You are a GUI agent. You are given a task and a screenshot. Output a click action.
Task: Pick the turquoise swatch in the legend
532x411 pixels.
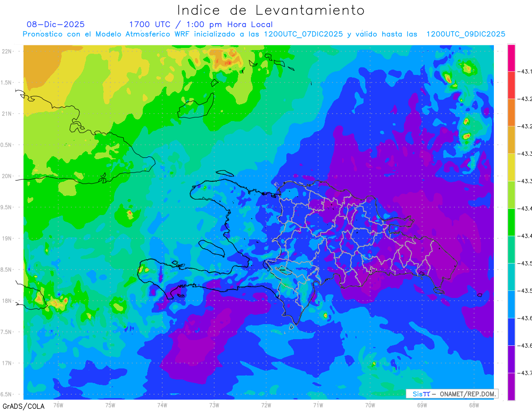[x=511, y=277]
